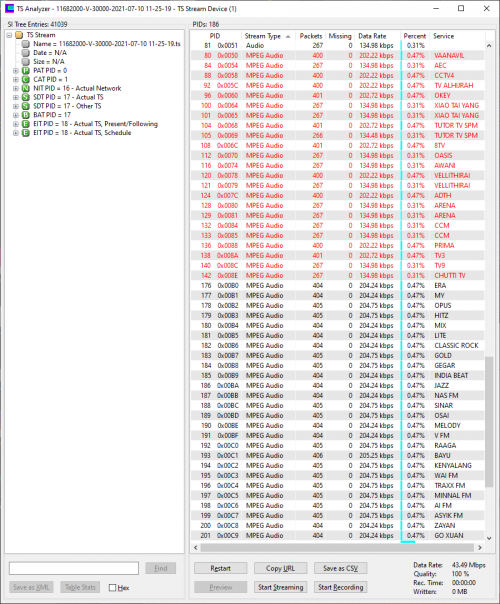Click the SDT PID Other TS icon

(26, 106)
